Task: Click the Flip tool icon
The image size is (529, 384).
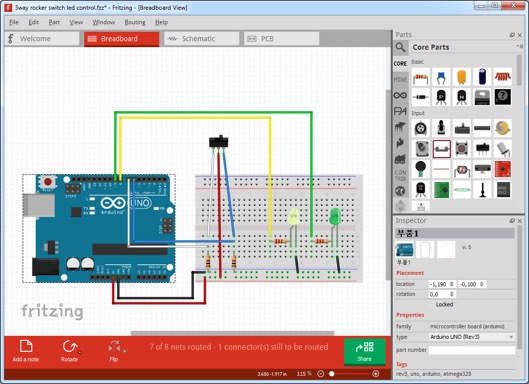Action: point(114,351)
